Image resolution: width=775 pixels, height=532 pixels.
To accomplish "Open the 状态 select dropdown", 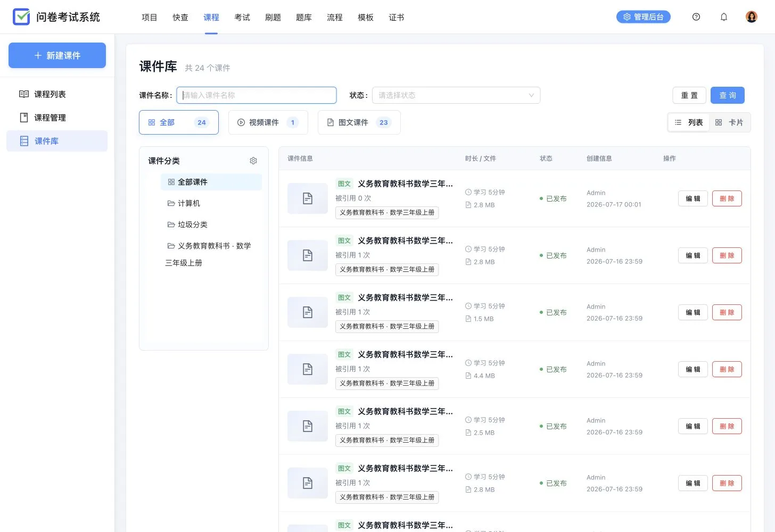I will click(x=456, y=95).
